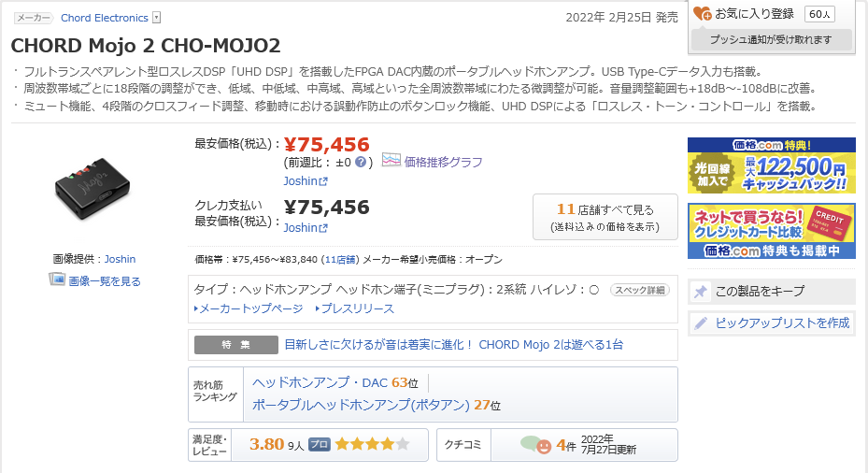Open the ポータブルヘッドホンアンプ ranking link
This screenshot has width=868, height=473.
(361, 405)
